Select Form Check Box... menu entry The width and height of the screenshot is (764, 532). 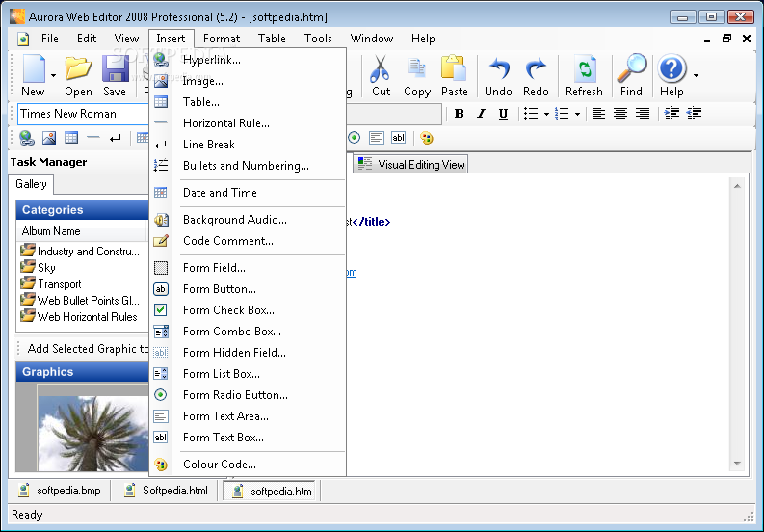coord(248,310)
